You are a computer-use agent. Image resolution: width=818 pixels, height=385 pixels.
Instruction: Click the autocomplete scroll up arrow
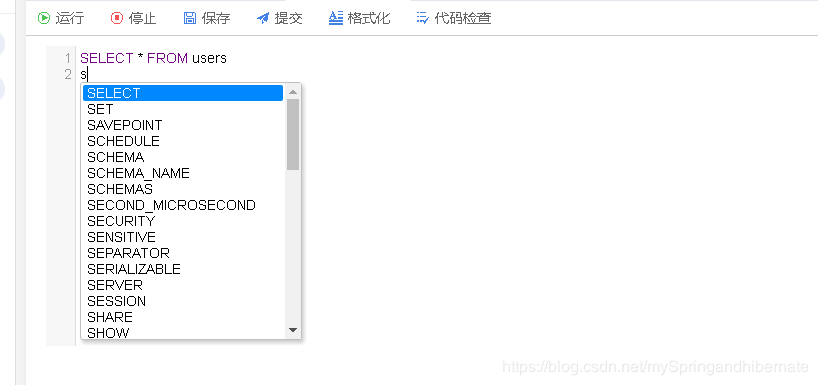293,92
